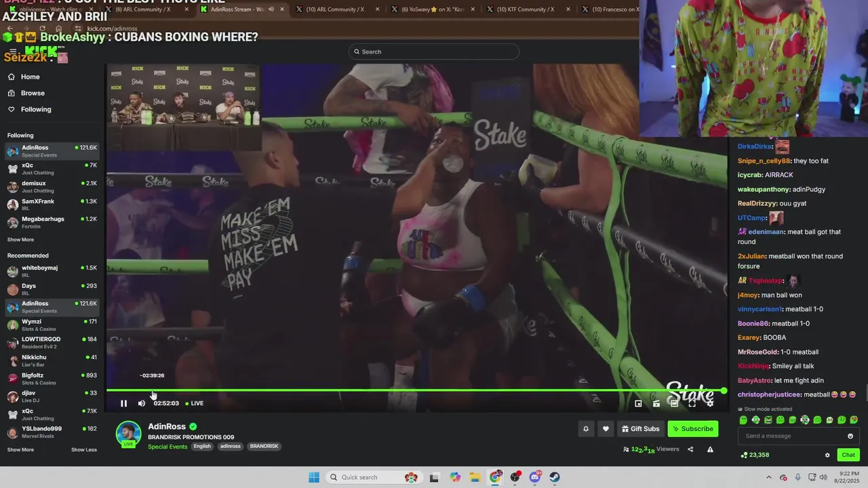
Task: Follow AdinRoss with the heart button
Action: pos(606,428)
